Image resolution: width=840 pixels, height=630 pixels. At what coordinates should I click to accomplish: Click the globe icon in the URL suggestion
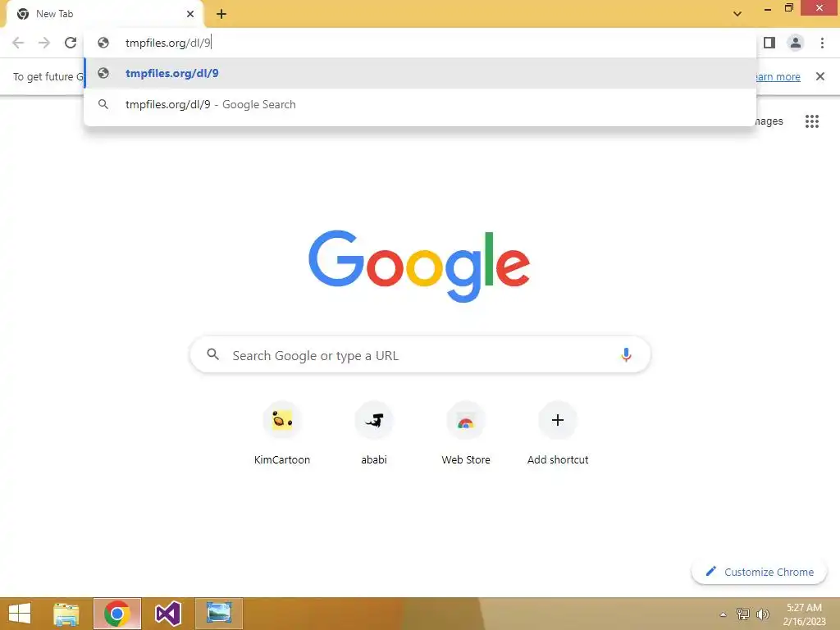[103, 73]
